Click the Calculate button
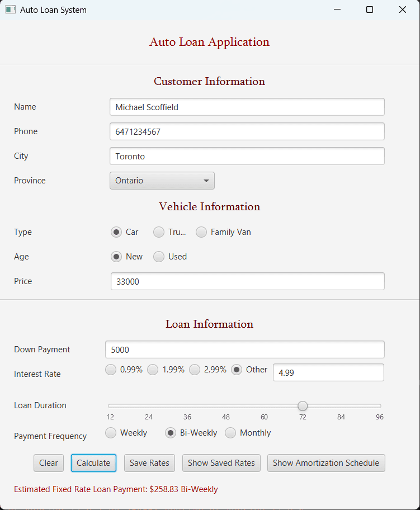Screen dimensions: 420x510 click(x=93, y=463)
